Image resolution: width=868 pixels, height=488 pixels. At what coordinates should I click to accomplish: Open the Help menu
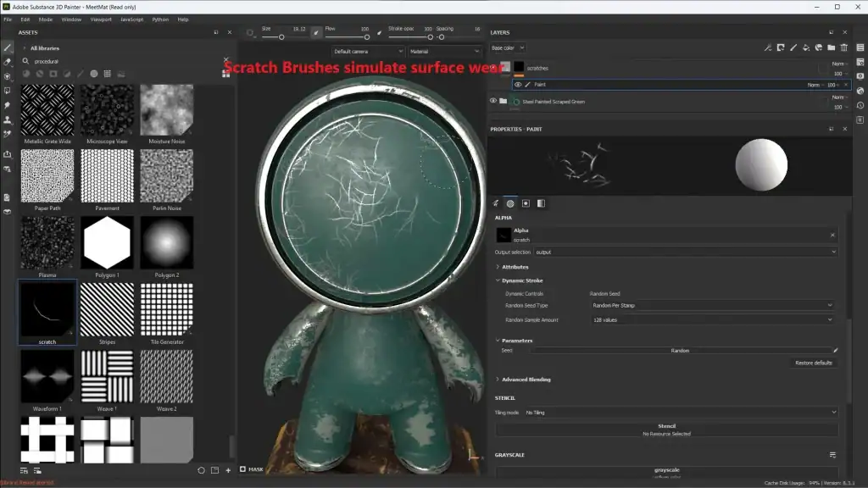point(183,19)
